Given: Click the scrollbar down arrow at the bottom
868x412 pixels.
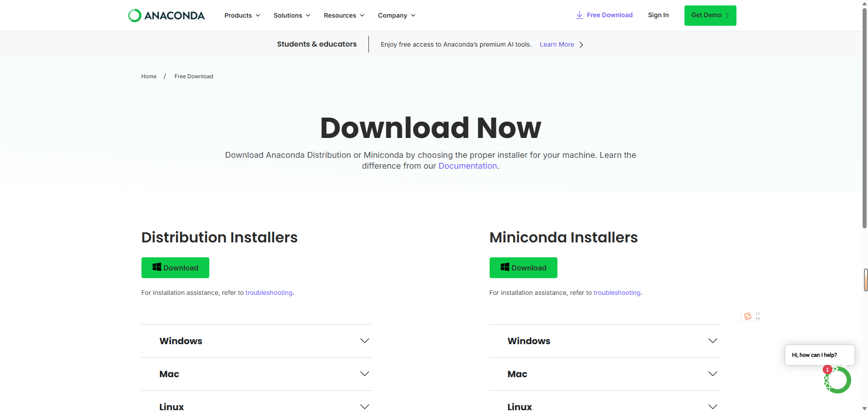Looking at the screenshot, I should coord(864,408).
